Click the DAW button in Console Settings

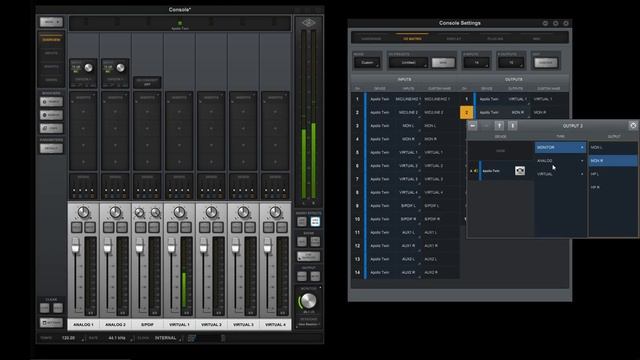tap(546, 63)
